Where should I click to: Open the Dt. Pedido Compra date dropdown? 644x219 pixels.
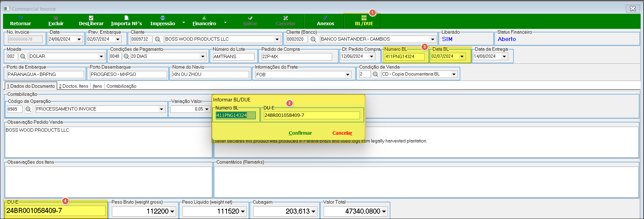point(372,56)
